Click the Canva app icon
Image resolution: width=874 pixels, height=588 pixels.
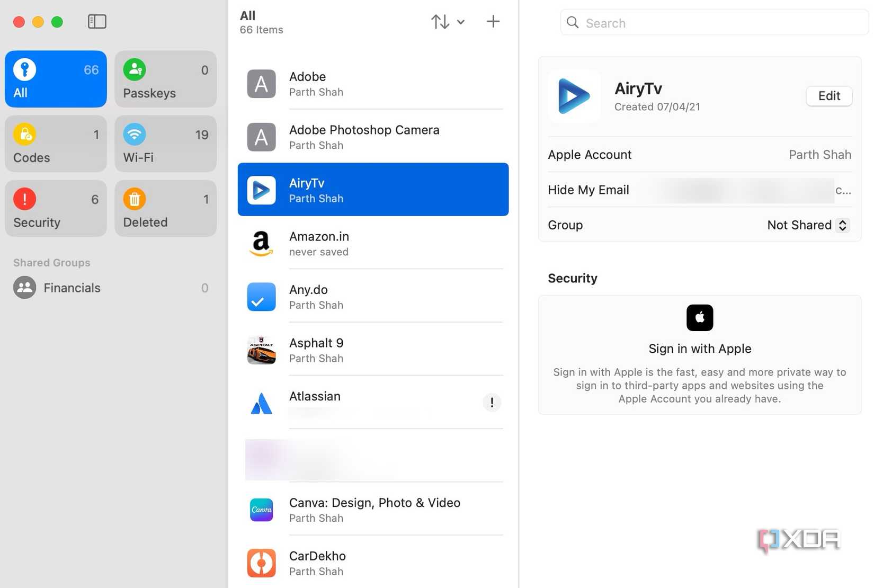pyautogui.click(x=262, y=510)
